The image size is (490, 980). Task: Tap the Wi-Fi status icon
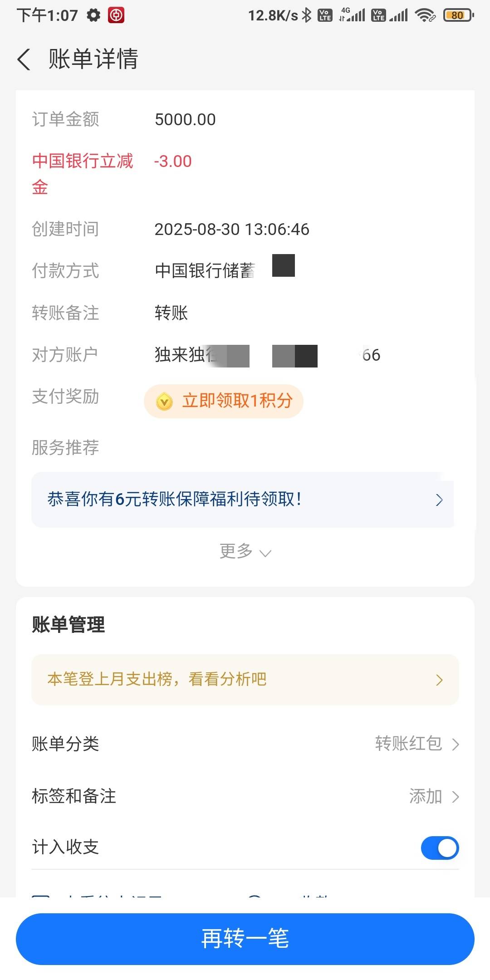[x=425, y=15]
